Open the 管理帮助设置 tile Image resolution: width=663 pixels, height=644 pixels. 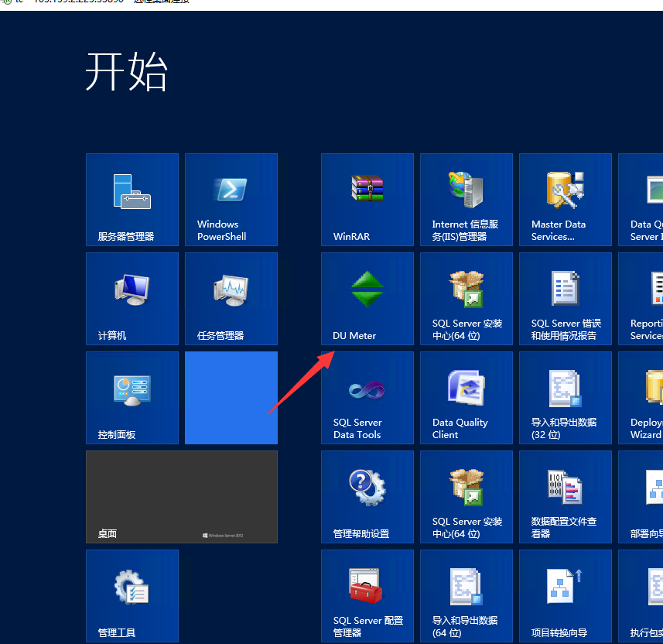click(x=367, y=497)
